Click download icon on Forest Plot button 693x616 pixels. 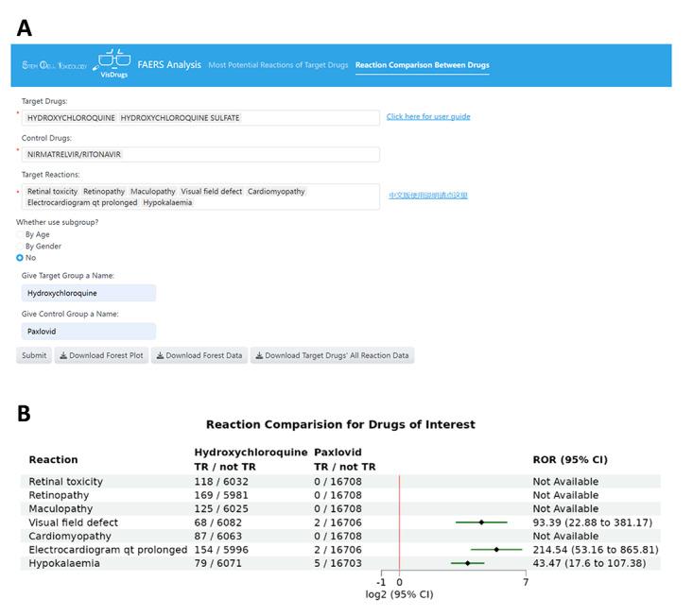pos(63,355)
